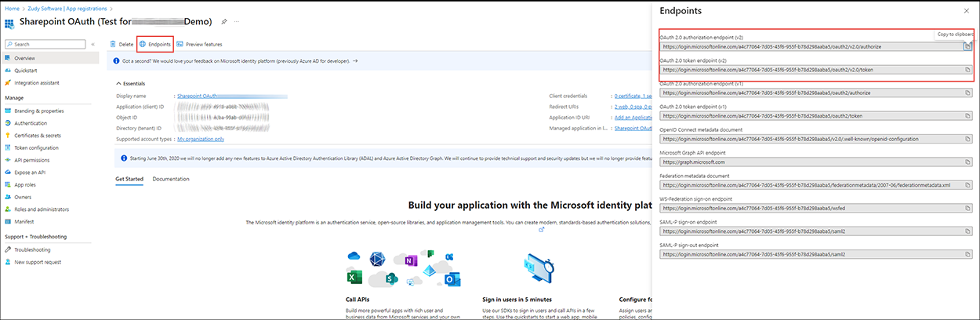The height and width of the screenshot is (320, 980).
Task: Collapse the Essentials section
Action: click(118, 83)
